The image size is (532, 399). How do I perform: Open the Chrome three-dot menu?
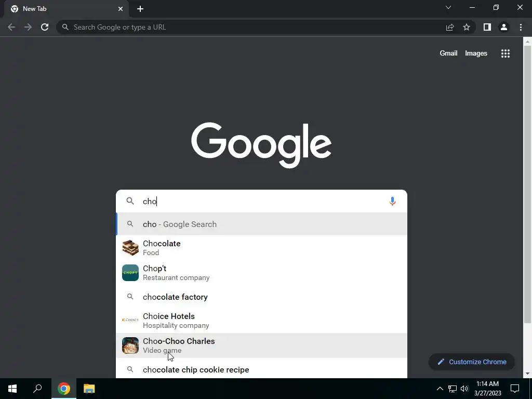(x=521, y=27)
